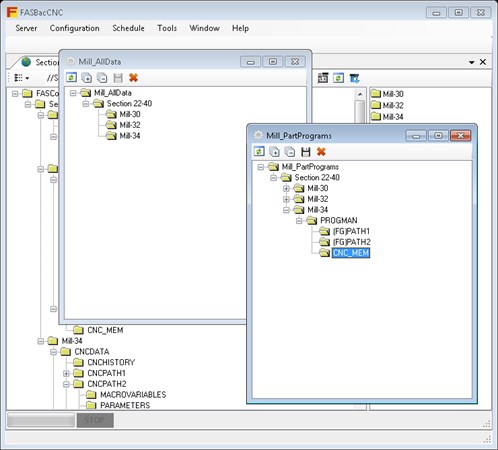Collapse Mill_AllData root node
The width and height of the screenshot is (498, 450).
tap(73, 93)
